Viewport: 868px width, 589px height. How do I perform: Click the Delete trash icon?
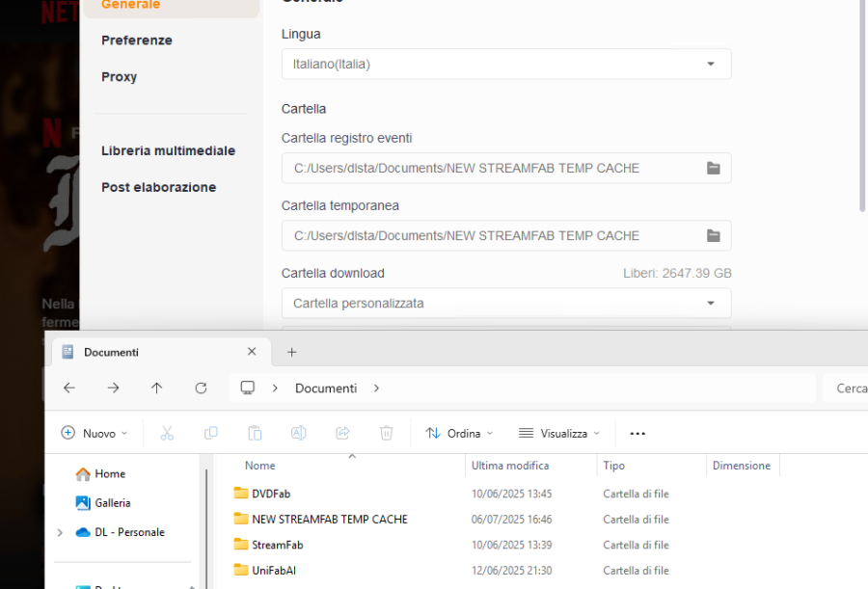click(x=386, y=433)
